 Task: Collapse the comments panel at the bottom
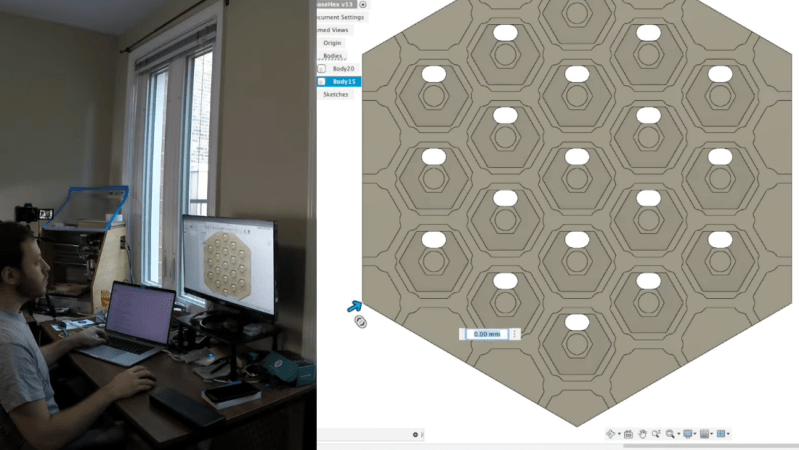415,434
